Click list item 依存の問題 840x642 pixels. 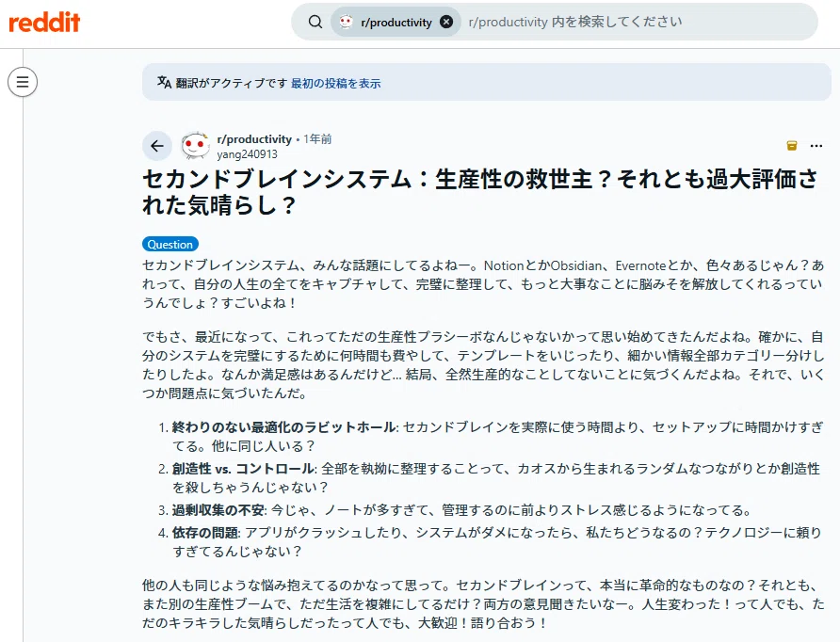click(x=496, y=542)
